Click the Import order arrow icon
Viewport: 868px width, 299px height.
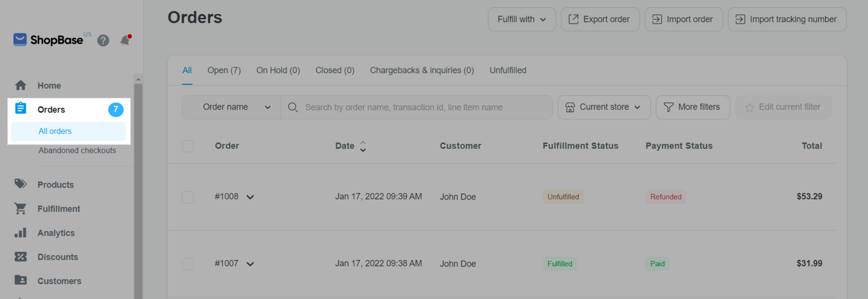[x=657, y=20]
